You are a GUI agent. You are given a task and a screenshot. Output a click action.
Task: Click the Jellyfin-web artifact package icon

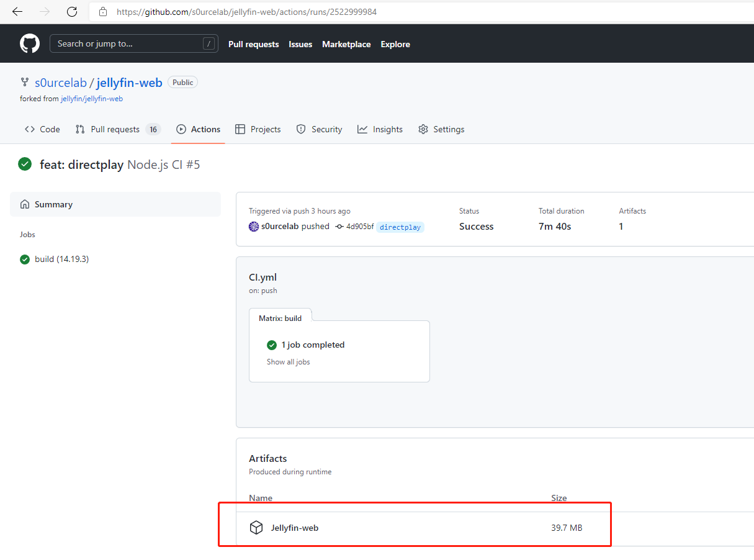(x=256, y=528)
